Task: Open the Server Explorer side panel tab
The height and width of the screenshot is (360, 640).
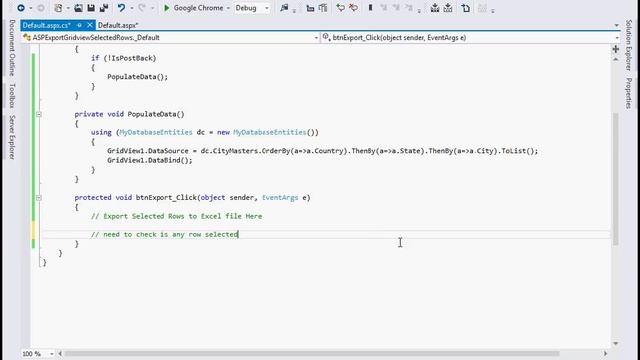Action: tap(12, 137)
